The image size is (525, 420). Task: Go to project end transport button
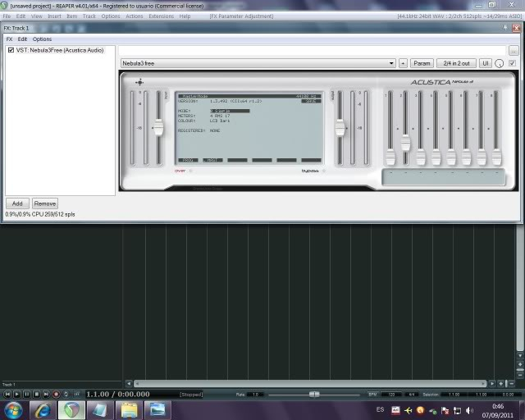point(47,395)
